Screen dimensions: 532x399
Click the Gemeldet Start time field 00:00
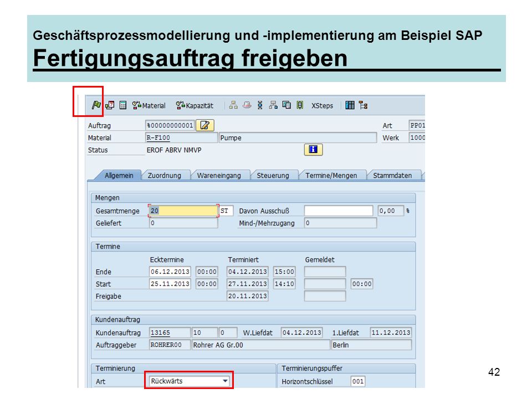point(362,284)
